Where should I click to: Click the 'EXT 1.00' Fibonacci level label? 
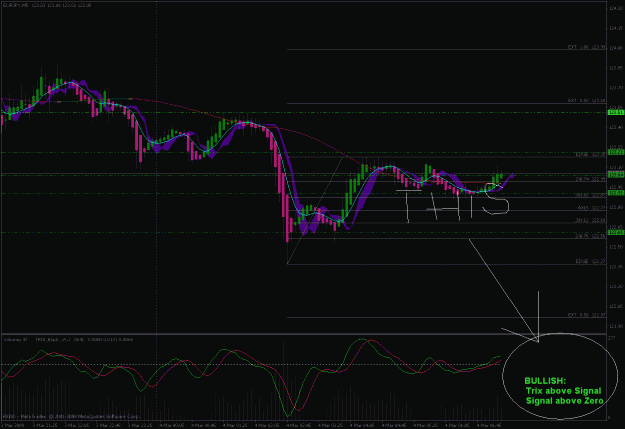pos(587,47)
